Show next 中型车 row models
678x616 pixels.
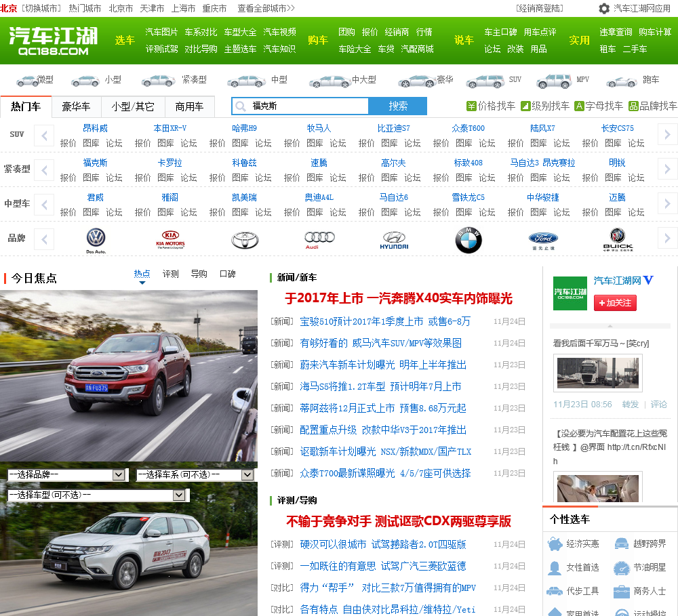coord(667,203)
